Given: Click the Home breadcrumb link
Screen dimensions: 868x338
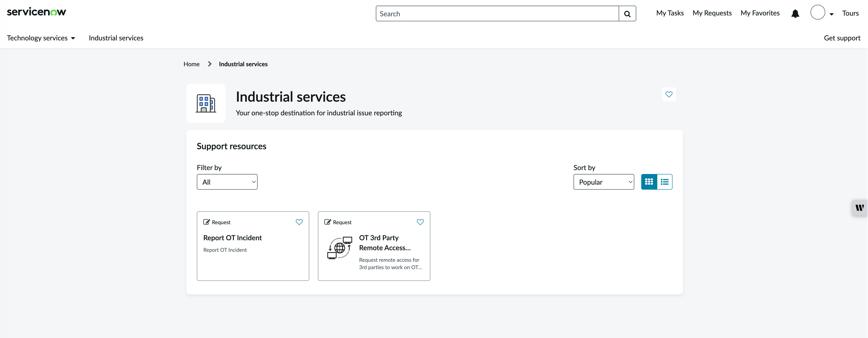Looking at the screenshot, I should tap(191, 64).
